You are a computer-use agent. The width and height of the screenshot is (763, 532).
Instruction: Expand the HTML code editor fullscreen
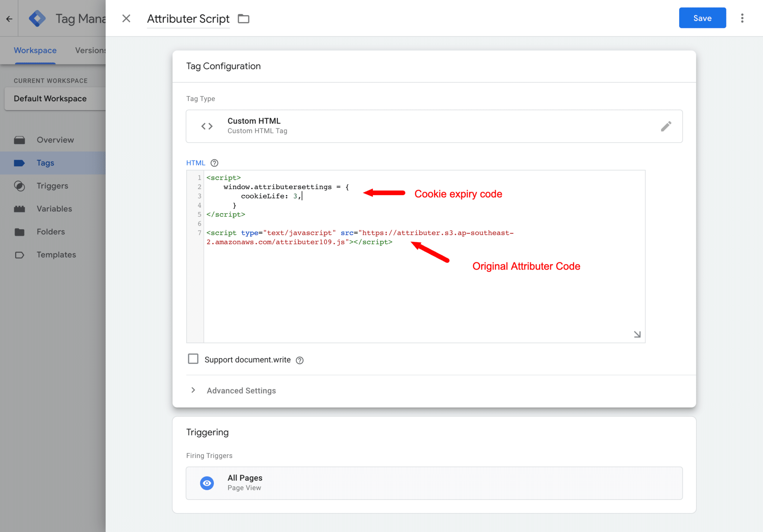point(637,334)
